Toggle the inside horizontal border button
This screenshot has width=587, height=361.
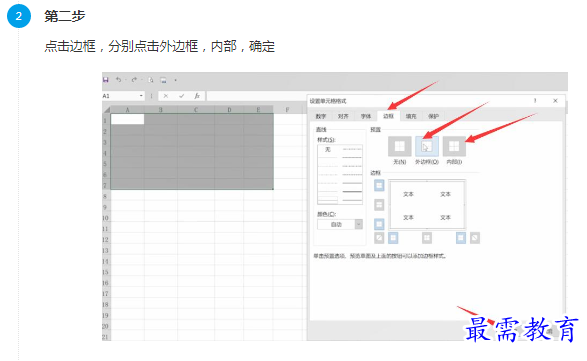[379, 205]
